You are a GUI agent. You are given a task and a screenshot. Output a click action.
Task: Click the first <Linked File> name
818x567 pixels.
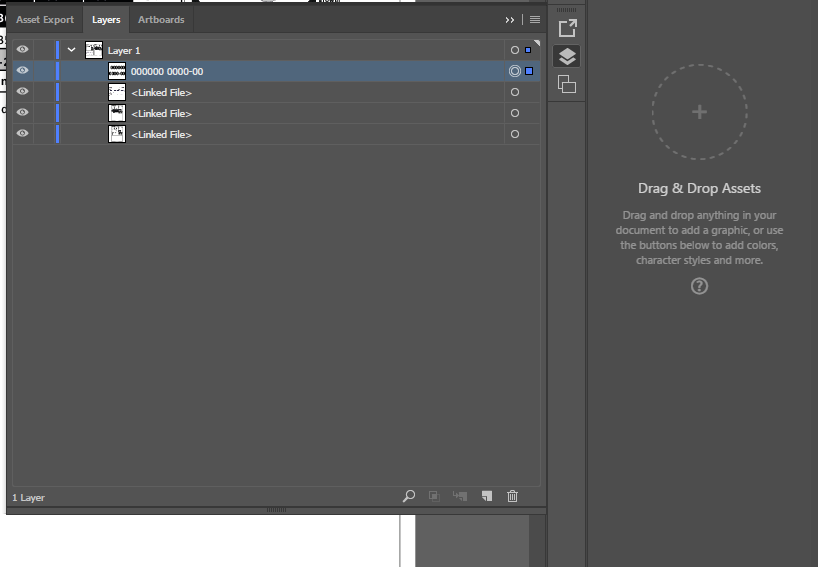click(161, 92)
